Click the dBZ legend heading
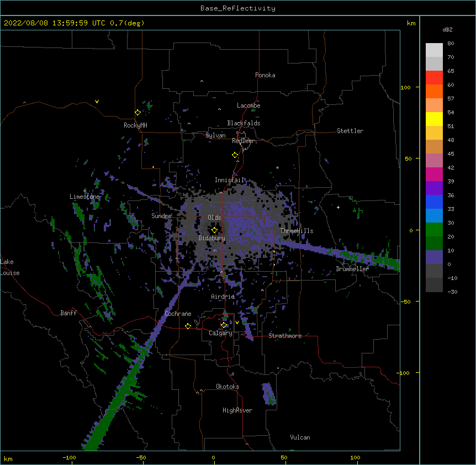 pyautogui.click(x=447, y=29)
